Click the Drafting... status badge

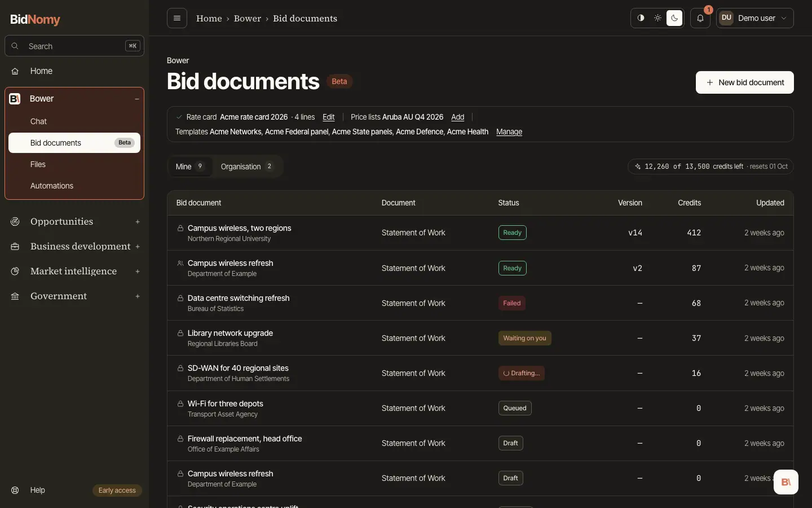coord(522,373)
